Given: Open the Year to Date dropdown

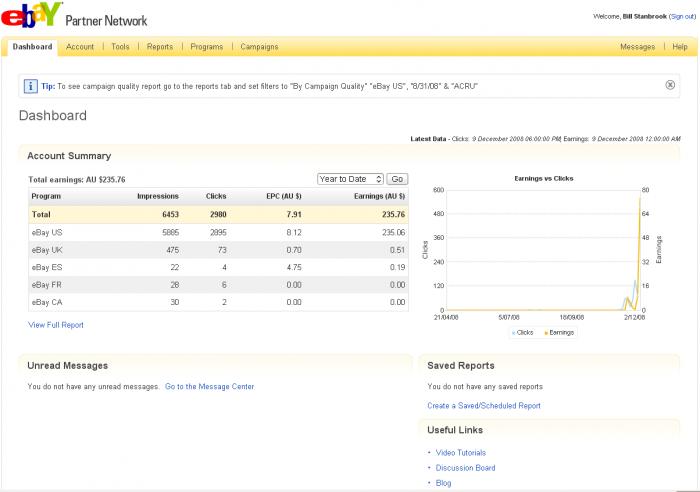Looking at the screenshot, I should point(350,179).
